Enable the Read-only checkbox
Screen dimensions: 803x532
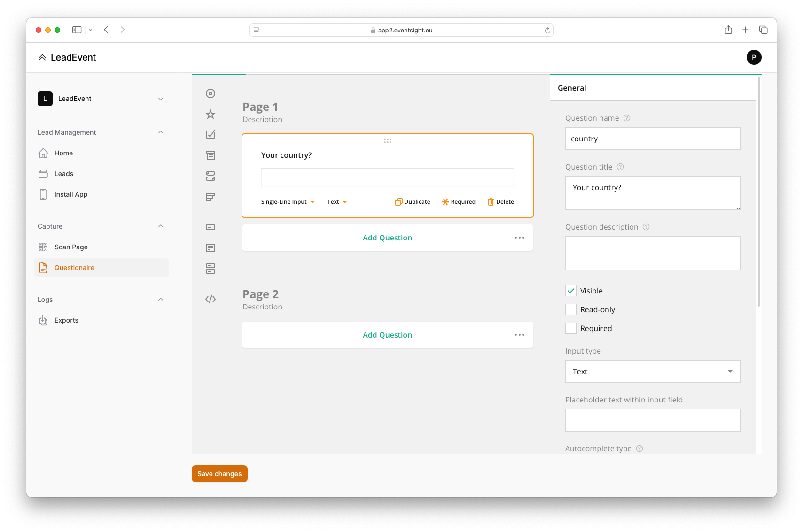571,309
